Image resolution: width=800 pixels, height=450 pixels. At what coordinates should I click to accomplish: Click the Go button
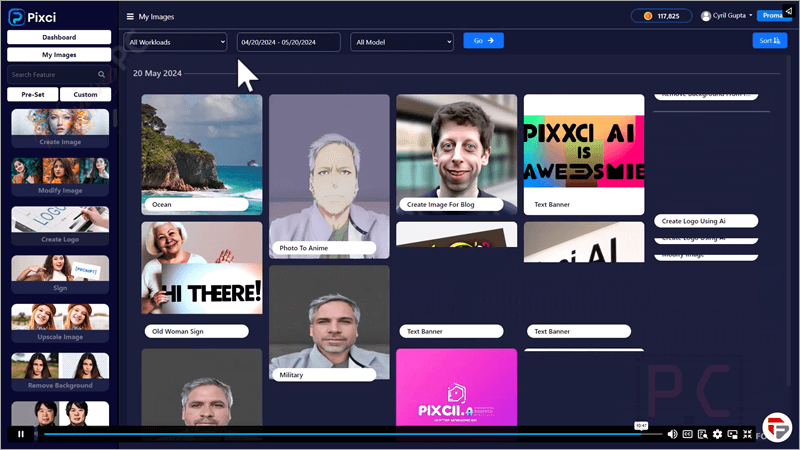coord(483,40)
